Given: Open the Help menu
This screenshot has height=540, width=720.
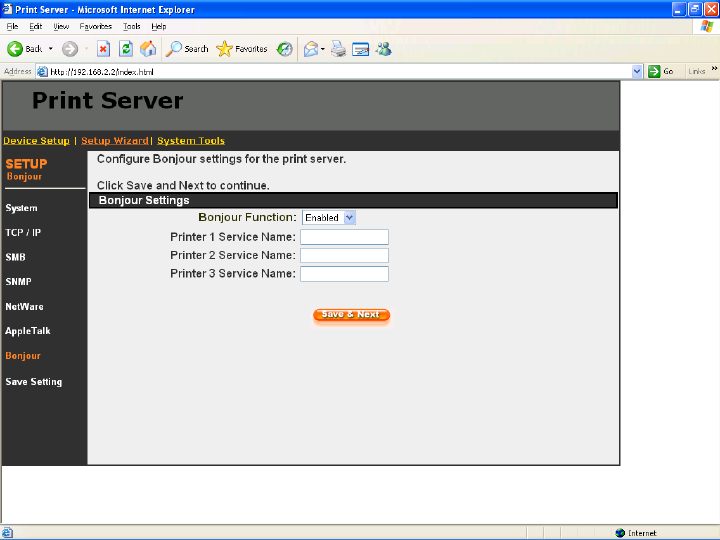Looking at the screenshot, I should (158, 26).
